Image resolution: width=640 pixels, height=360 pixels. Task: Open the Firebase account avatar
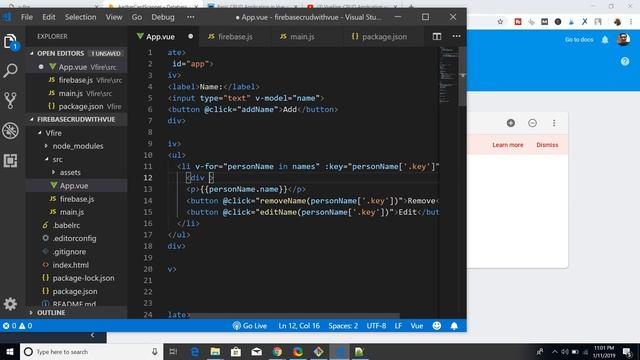point(623,40)
